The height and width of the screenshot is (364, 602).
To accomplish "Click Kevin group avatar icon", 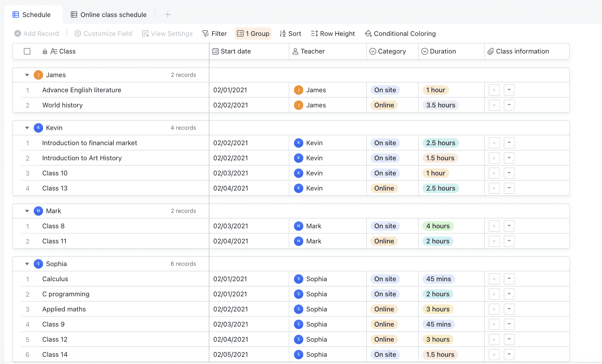I will [x=38, y=128].
